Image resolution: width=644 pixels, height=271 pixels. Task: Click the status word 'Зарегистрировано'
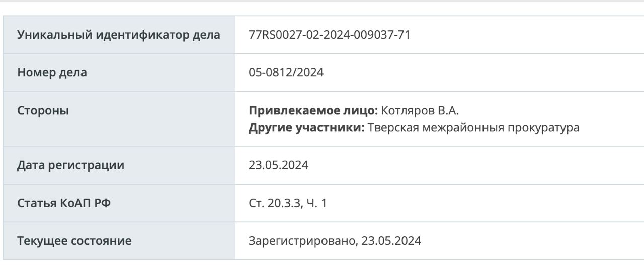pyautogui.click(x=302, y=241)
